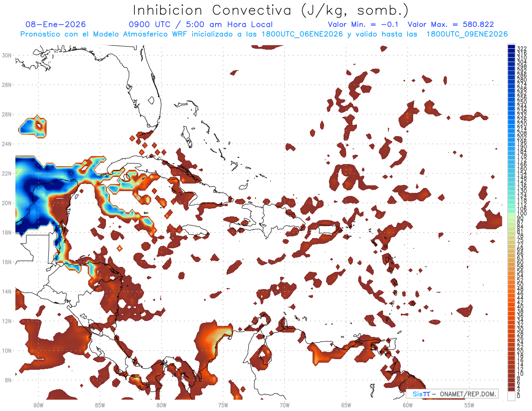The height and width of the screenshot is (411, 532).
Task: Click the date '08-Ene-2026'
Action: 56,24
